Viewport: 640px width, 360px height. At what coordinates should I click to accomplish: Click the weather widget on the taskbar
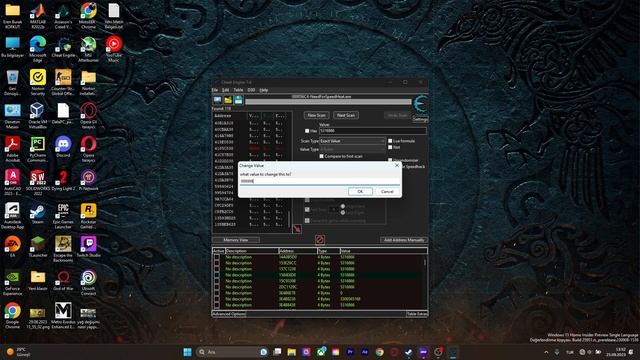click(x=17, y=352)
